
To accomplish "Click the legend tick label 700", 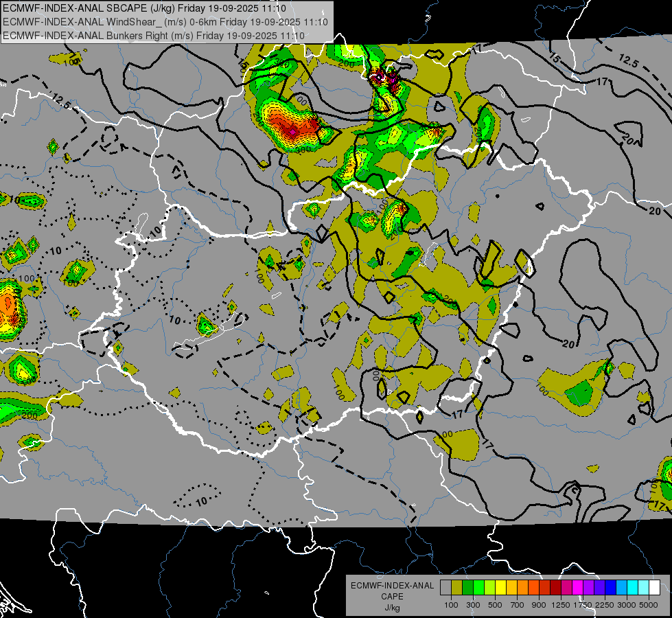I will point(518,605).
